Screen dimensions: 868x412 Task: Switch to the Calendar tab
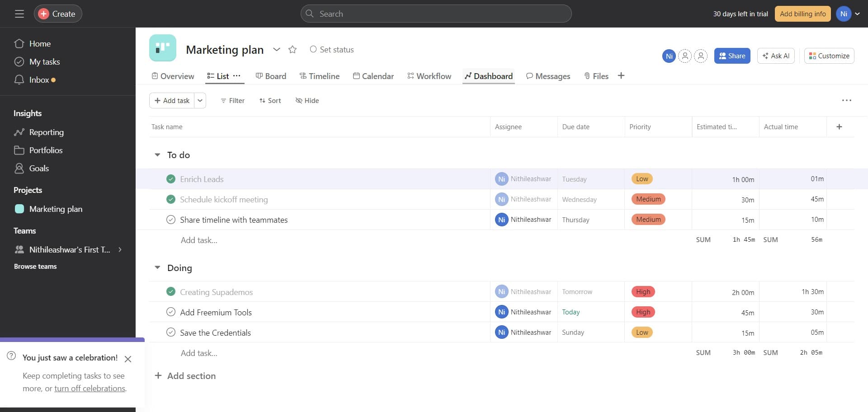click(373, 76)
